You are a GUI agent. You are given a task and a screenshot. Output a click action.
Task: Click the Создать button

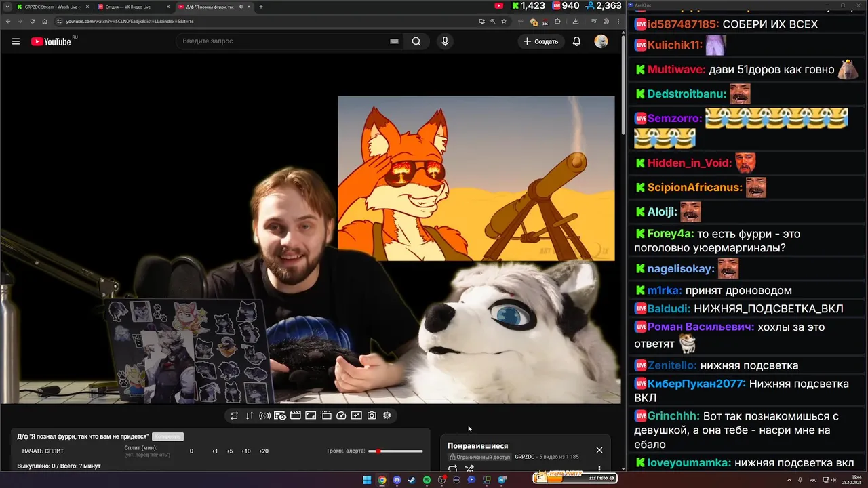pos(541,41)
